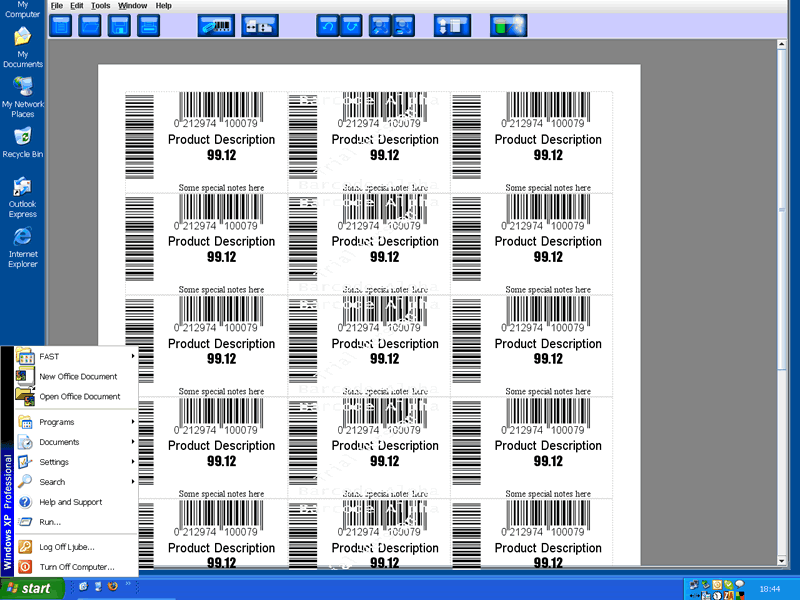800x600 pixels.
Task: Click the New document toolbar icon
Action: pos(60,25)
